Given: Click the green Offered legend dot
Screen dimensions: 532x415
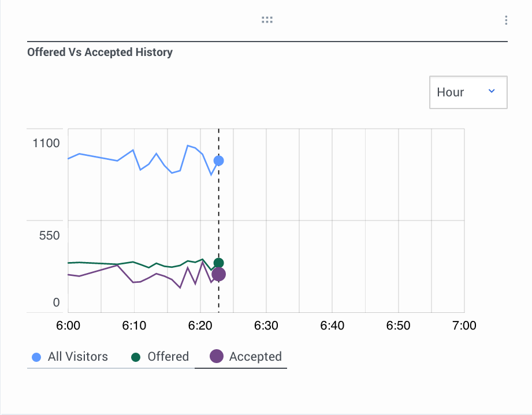Looking at the screenshot, I should (x=136, y=357).
